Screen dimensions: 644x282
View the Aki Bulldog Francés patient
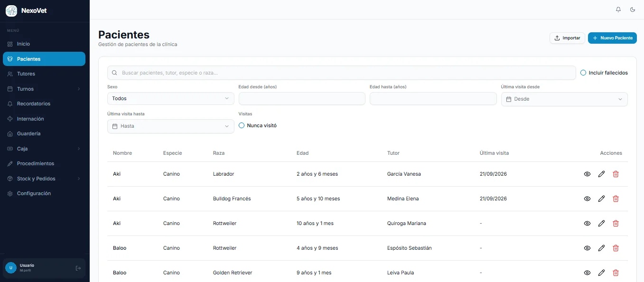587,199
